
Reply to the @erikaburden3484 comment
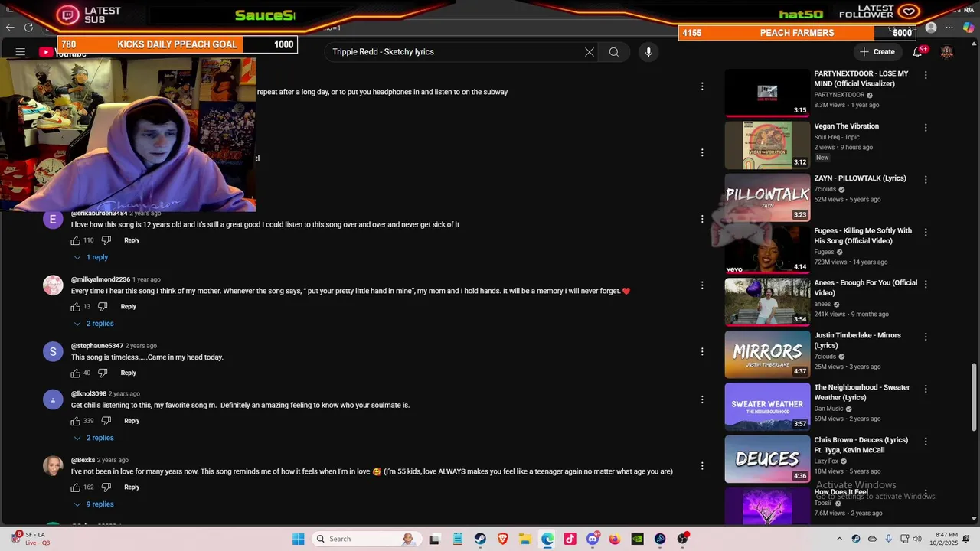pyautogui.click(x=132, y=240)
